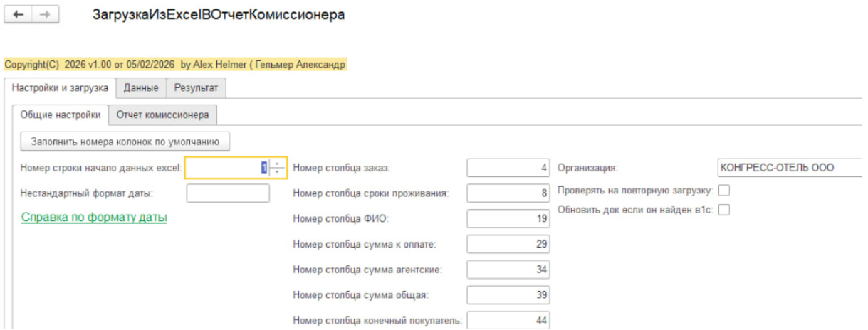Select the 'Номер столбца ФИО' field
868x330 pixels.
(508, 218)
